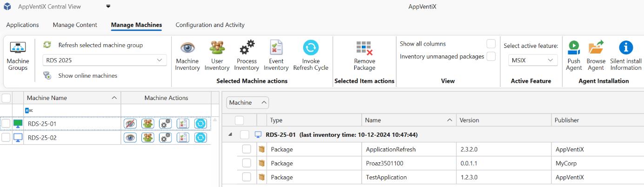Open the RDS 2025 machine group dropdown

[x=105, y=60]
